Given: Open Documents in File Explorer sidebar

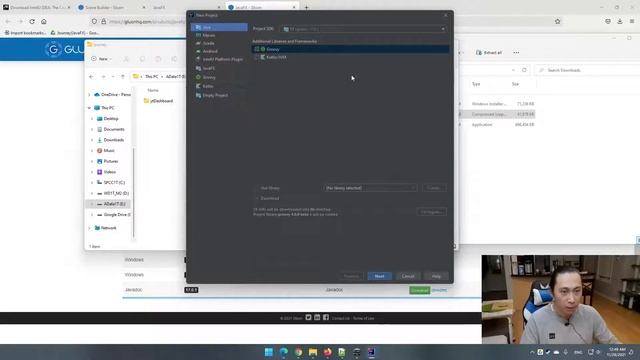Looking at the screenshot, I should [x=114, y=129].
